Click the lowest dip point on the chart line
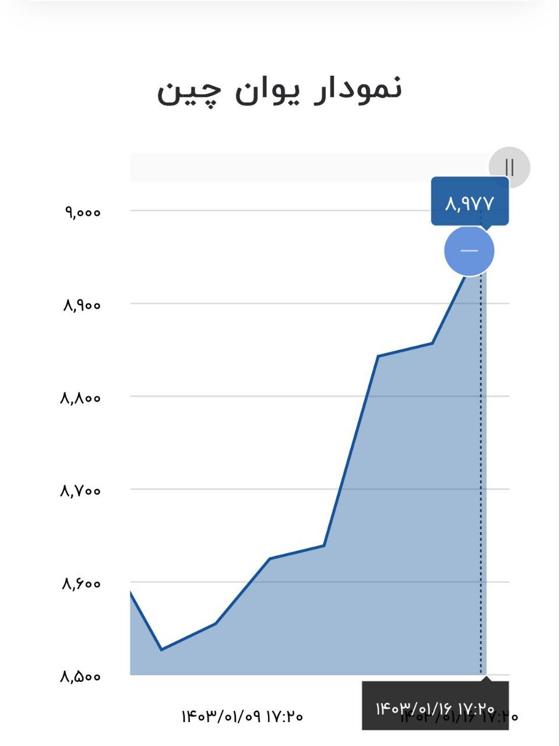560x746 pixels. click(161, 649)
